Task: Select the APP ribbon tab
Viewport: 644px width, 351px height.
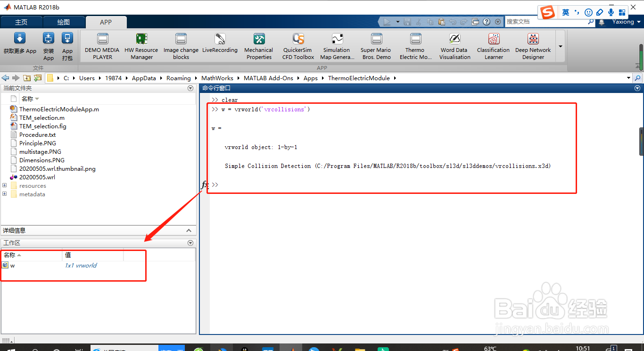Action: click(x=106, y=22)
